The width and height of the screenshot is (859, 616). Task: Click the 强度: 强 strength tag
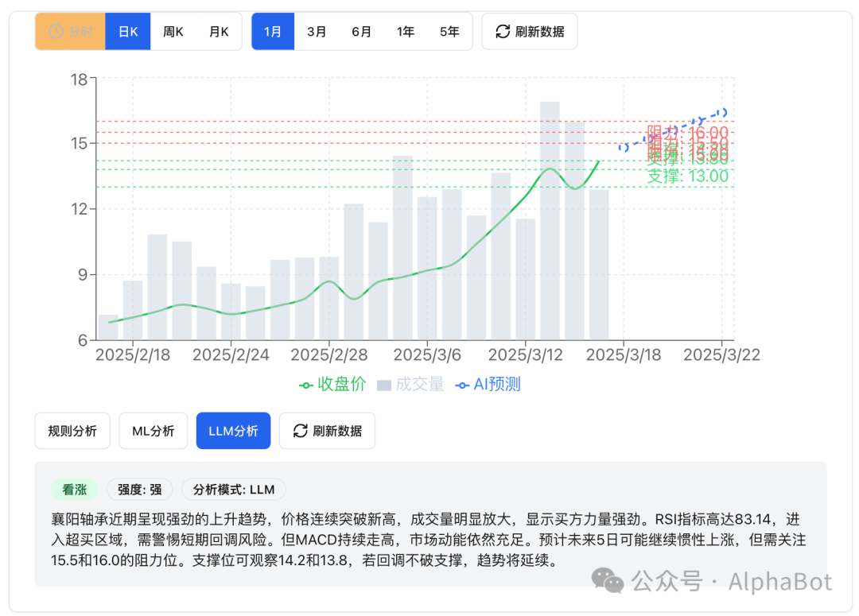tap(139, 490)
